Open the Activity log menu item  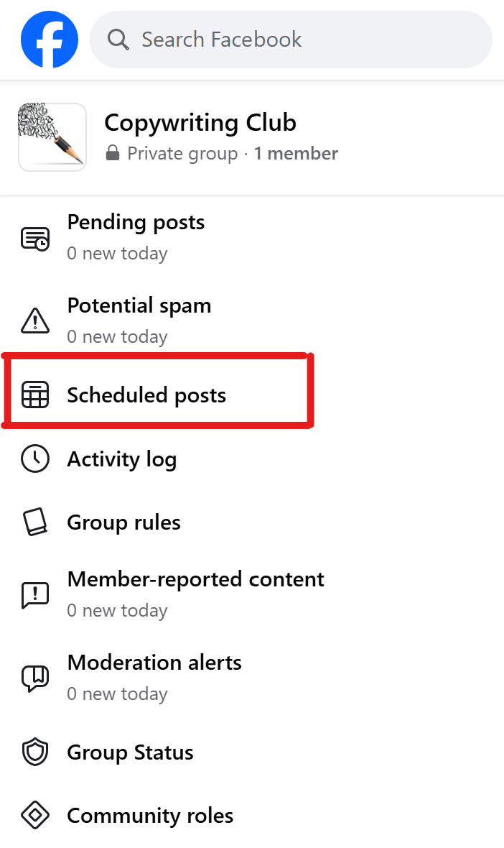[x=121, y=458]
